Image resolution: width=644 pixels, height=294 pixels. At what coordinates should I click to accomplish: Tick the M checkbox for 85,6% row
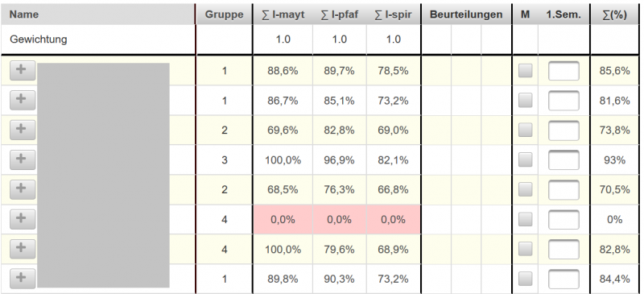[526, 71]
